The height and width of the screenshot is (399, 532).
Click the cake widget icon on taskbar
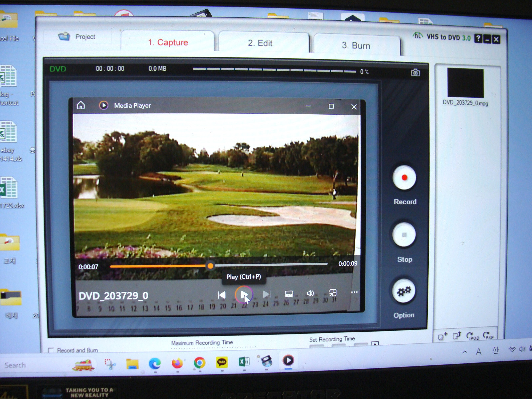click(84, 365)
